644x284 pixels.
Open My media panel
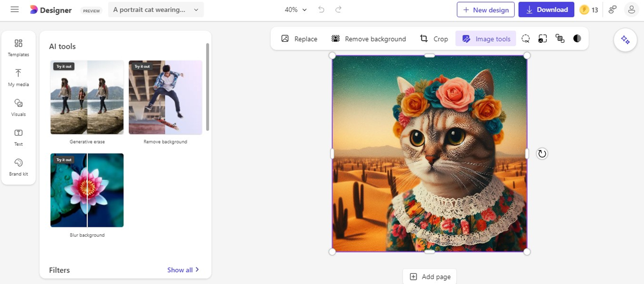pos(18,77)
